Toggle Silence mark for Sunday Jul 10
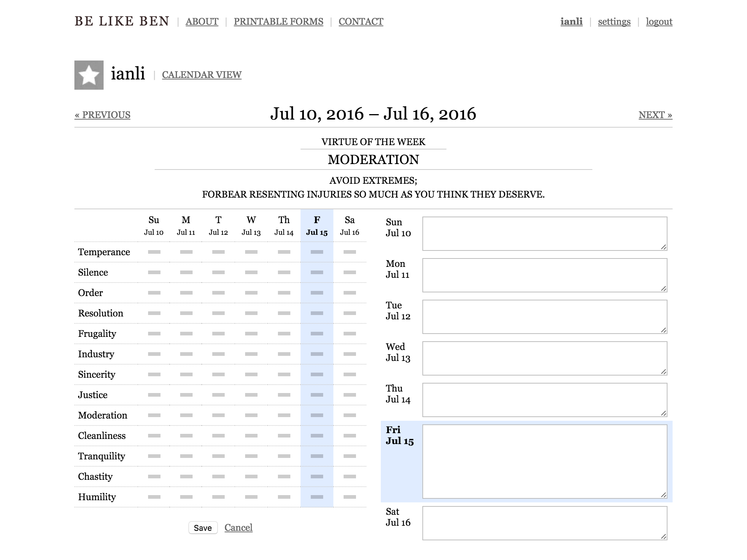Viewport: 747px width, 560px height. [x=154, y=272]
